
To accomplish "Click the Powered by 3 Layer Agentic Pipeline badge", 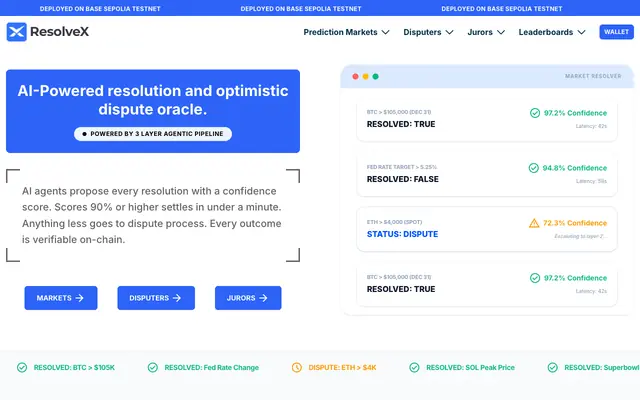I will coord(153,134).
